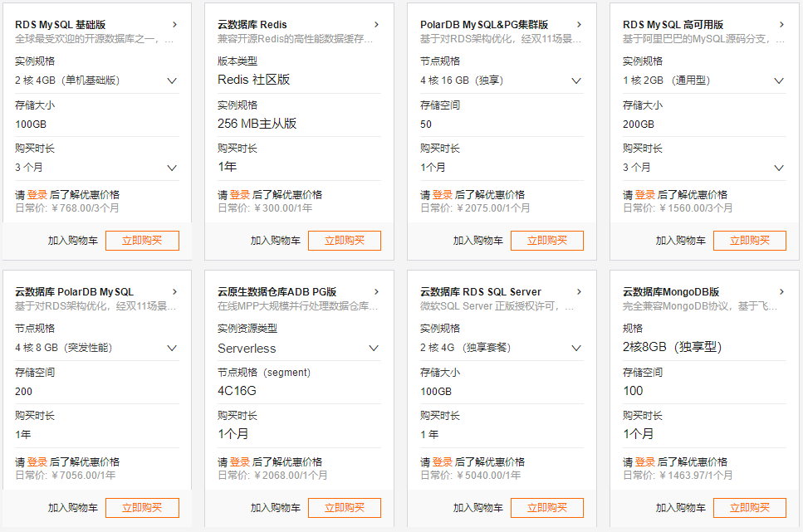Click arrow icon next to 云数据库 PolarDB MySQL

pos(174,292)
